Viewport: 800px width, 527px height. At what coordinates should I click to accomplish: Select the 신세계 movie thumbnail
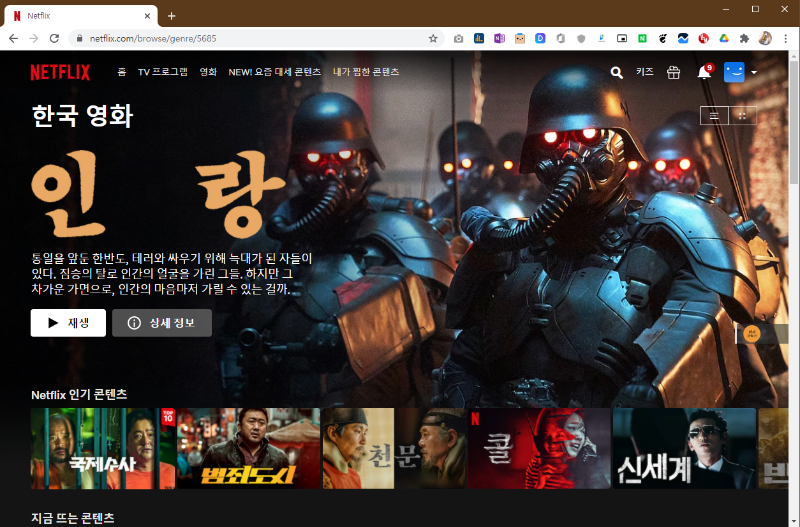(x=684, y=448)
